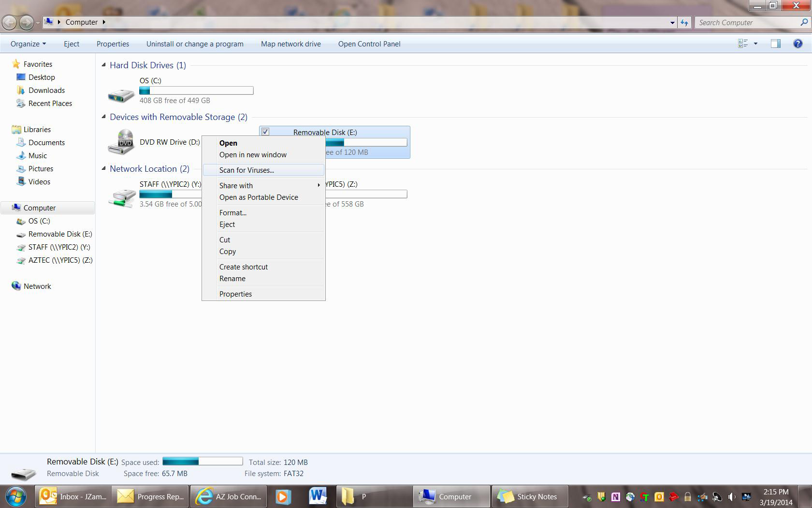Open the Organize dropdown menu
Viewport: 812px width, 508px height.
tap(28, 44)
